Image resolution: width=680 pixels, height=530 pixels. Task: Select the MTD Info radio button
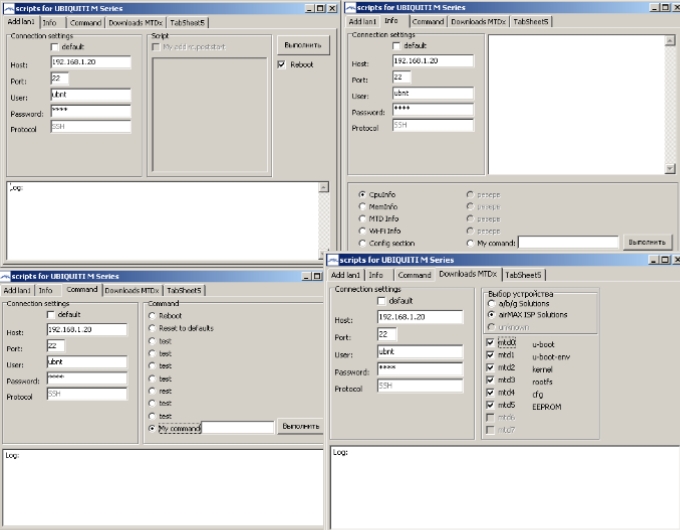pyautogui.click(x=362, y=219)
